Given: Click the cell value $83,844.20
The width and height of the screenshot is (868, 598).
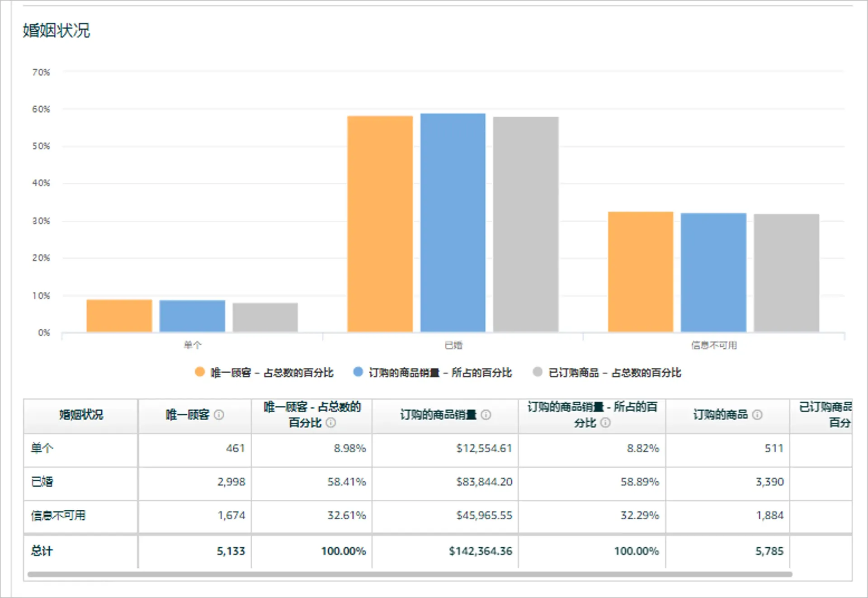Looking at the screenshot, I should point(484,482).
